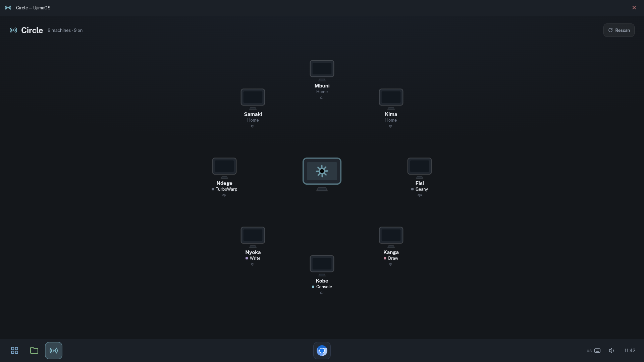The width and height of the screenshot is (644, 362).
Task: Click the central teacher monitor icon
Action: (322, 174)
